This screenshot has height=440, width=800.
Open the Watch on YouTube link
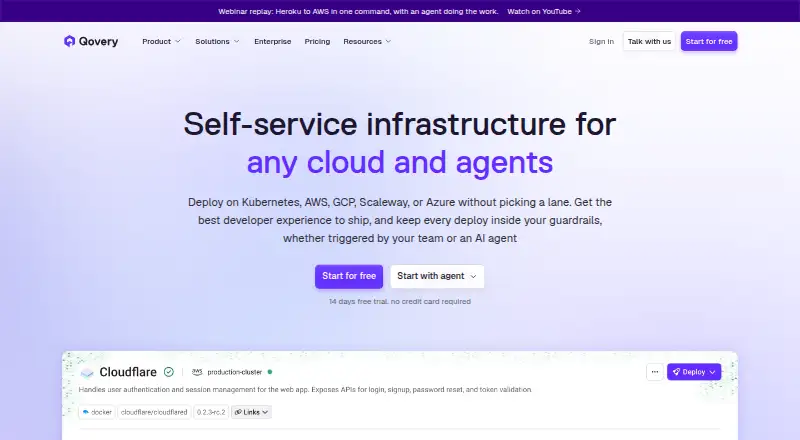[544, 11]
